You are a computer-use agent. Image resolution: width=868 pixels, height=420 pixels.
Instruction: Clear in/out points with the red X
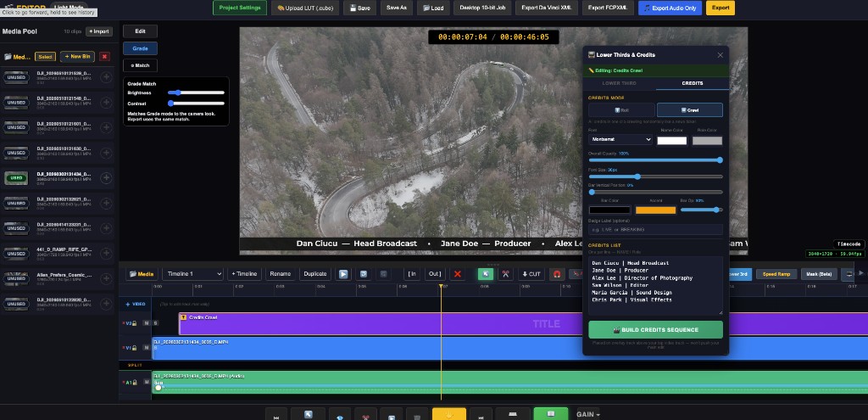coord(457,274)
